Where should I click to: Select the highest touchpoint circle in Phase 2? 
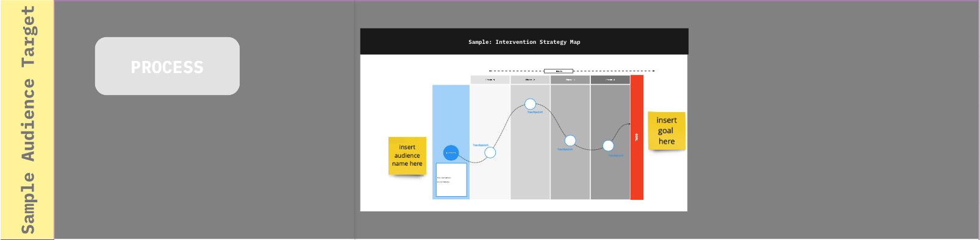pos(531,104)
